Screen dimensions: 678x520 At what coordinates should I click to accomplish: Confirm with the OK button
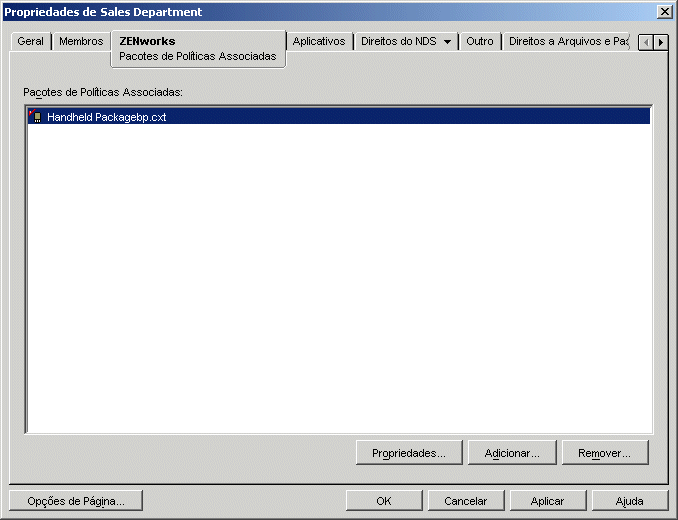384,501
